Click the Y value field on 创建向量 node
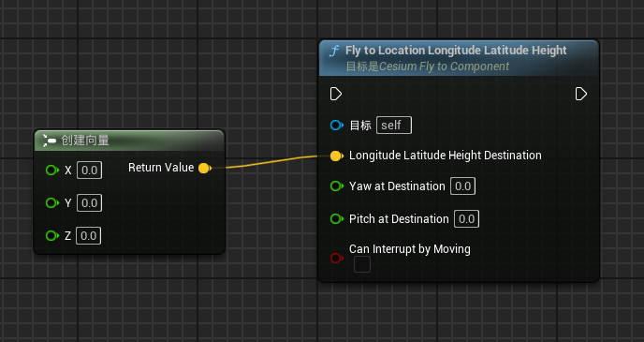The image size is (644, 342). pyautogui.click(x=89, y=202)
